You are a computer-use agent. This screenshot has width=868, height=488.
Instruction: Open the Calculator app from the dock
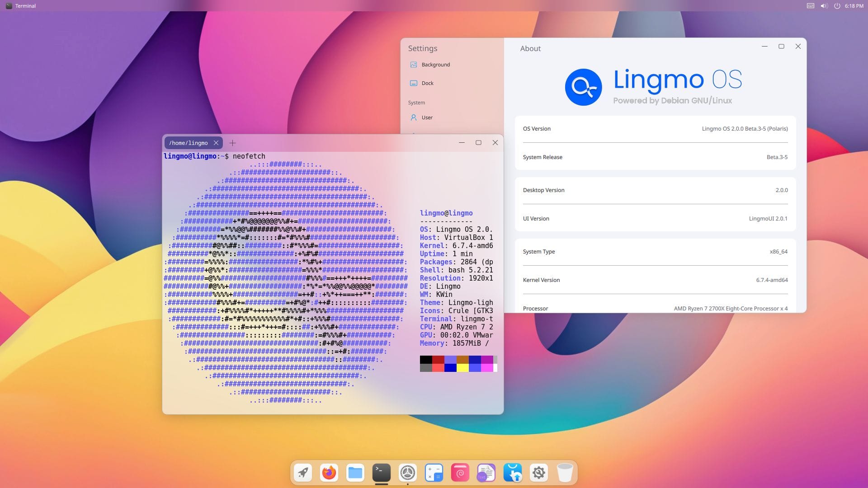(x=434, y=473)
